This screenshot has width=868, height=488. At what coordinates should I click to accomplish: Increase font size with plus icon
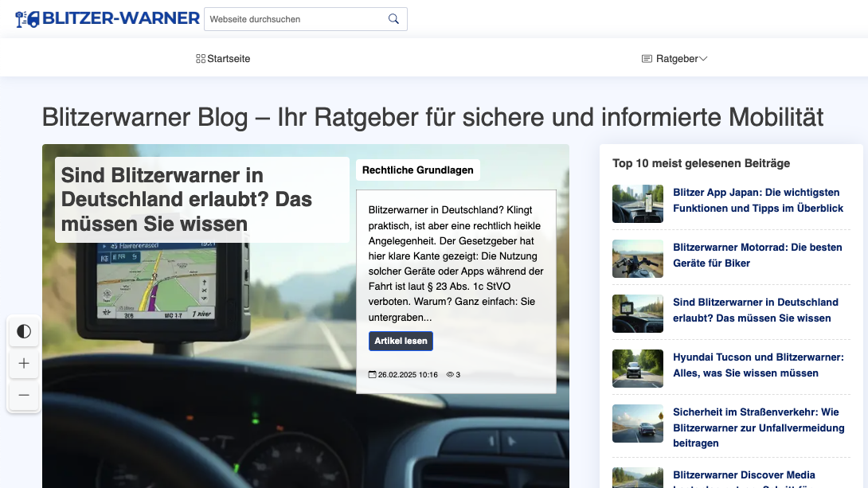[x=24, y=363]
